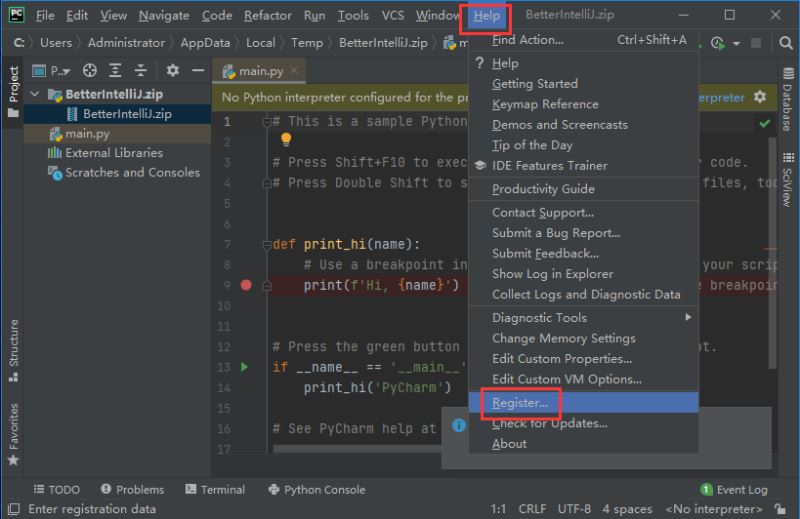Open interpreter notification settings gear
Viewport: 800px width, 519px height.
point(760,96)
